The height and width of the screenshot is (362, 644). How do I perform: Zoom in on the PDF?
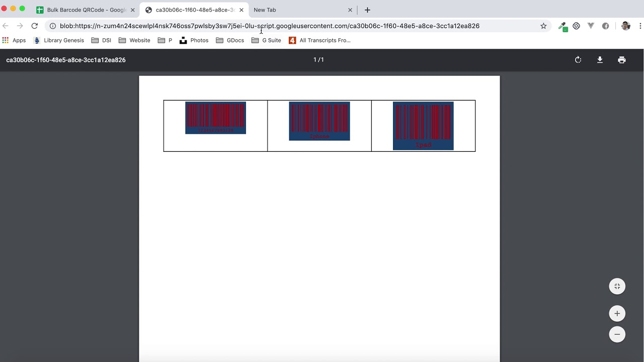click(617, 314)
